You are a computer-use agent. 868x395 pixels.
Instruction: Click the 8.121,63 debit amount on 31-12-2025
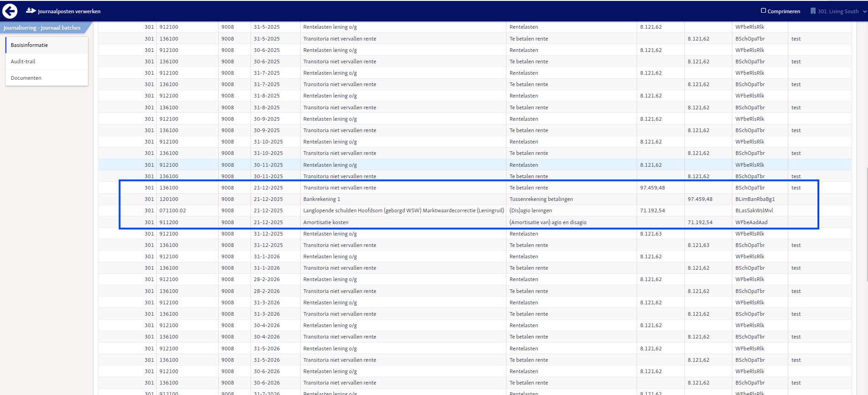point(651,234)
